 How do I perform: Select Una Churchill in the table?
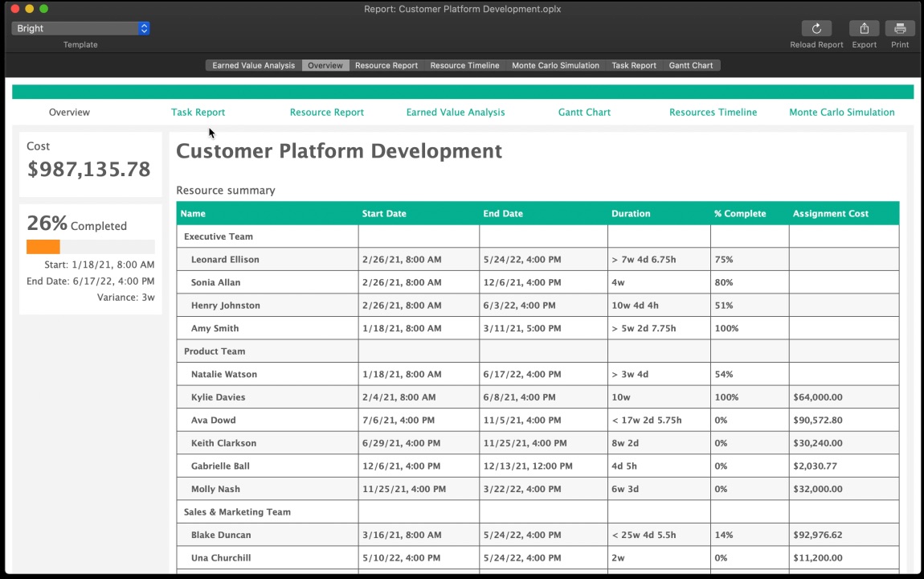tap(221, 558)
